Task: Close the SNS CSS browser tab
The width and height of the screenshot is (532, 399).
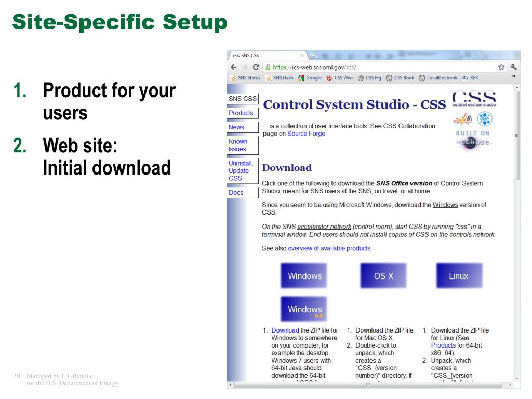Action: 302,55
